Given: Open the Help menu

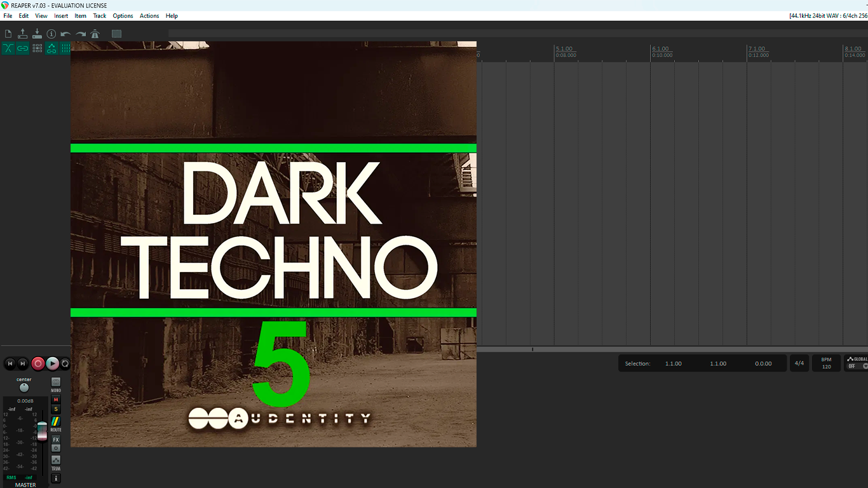Looking at the screenshot, I should (172, 16).
